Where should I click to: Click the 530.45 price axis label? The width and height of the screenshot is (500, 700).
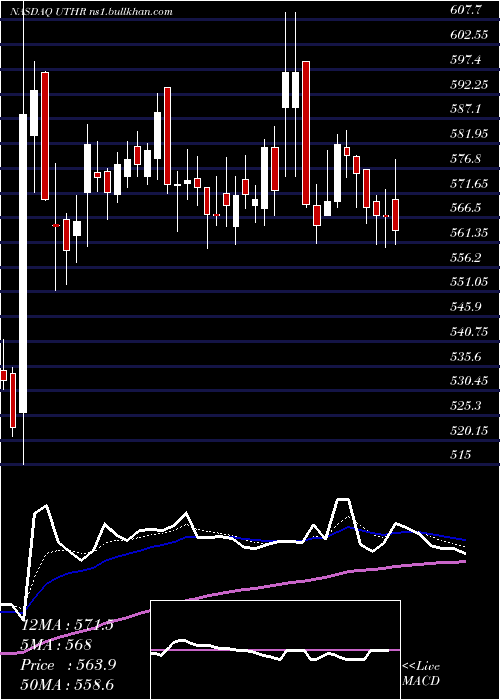point(469,381)
